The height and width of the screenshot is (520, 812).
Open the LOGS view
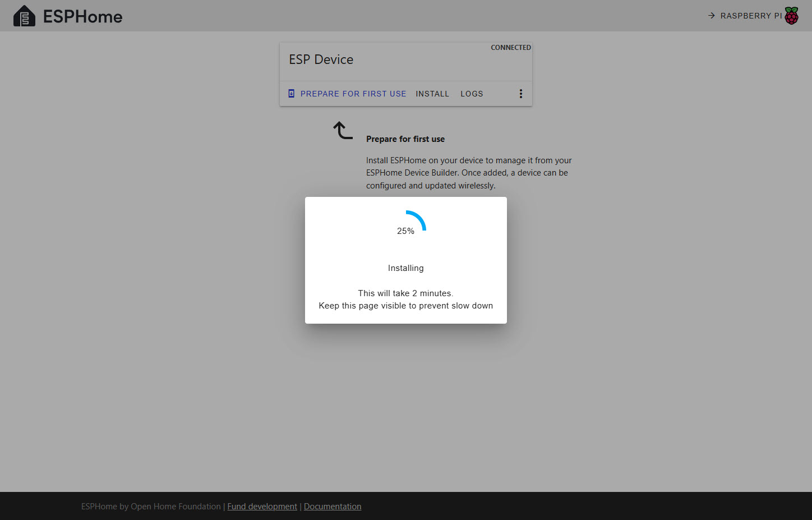pyautogui.click(x=471, y=94)
